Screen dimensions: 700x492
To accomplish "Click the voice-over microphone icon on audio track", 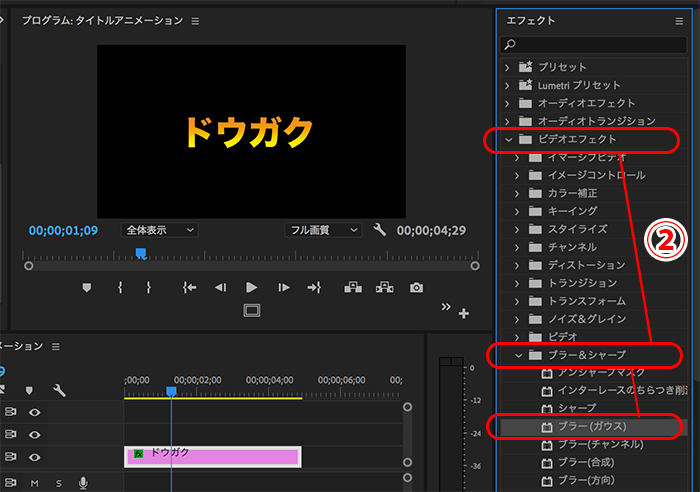I will (83, 483).
